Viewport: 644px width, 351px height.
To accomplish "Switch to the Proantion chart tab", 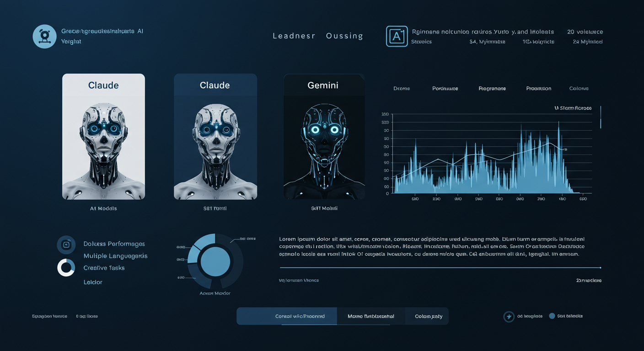I will [539, 89].
